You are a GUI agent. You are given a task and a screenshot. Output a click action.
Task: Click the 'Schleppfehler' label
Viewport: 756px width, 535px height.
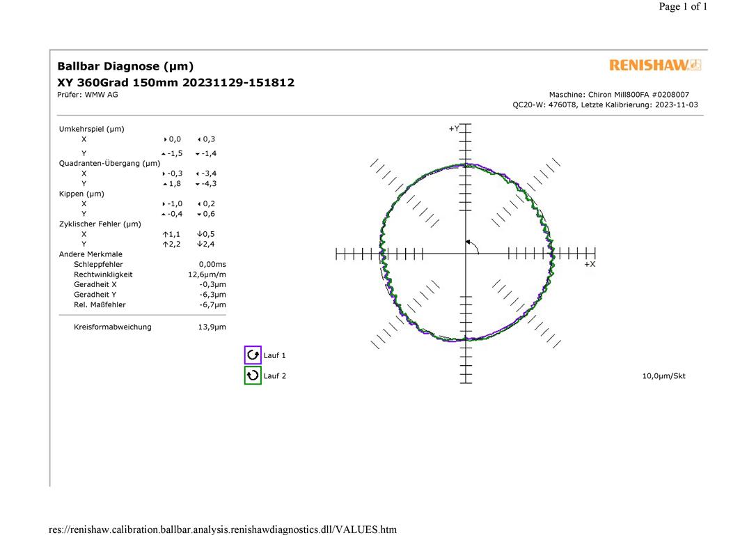pyautogui.click(x=98, y=264)
